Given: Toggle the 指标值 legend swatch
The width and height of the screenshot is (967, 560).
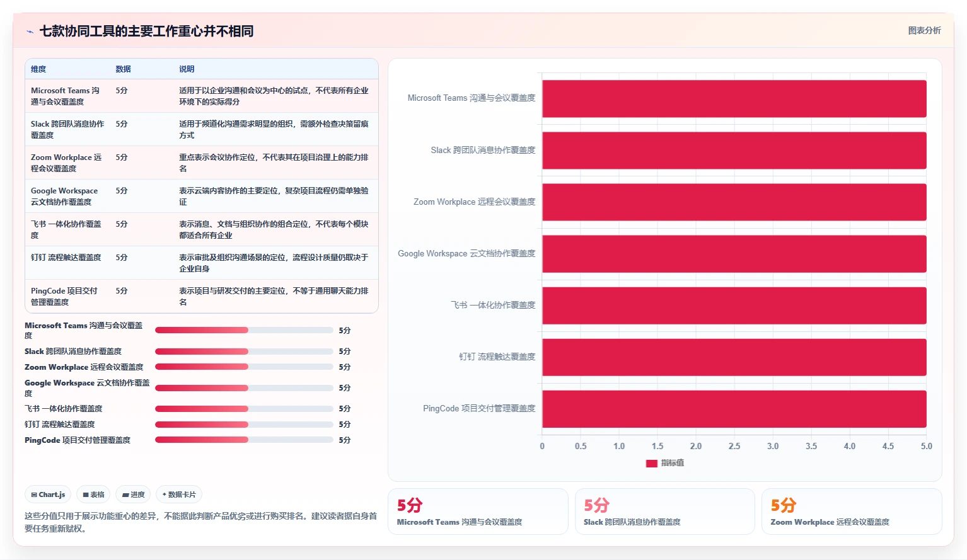Looking at the screenshot, I should pyautogui.click(x=652, y=463).
